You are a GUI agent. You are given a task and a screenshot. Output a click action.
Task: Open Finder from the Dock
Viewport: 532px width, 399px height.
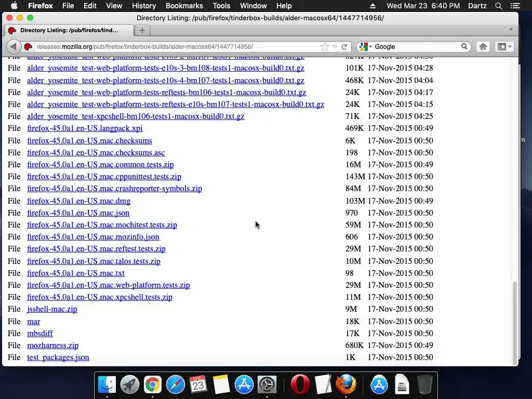[107, 384]
